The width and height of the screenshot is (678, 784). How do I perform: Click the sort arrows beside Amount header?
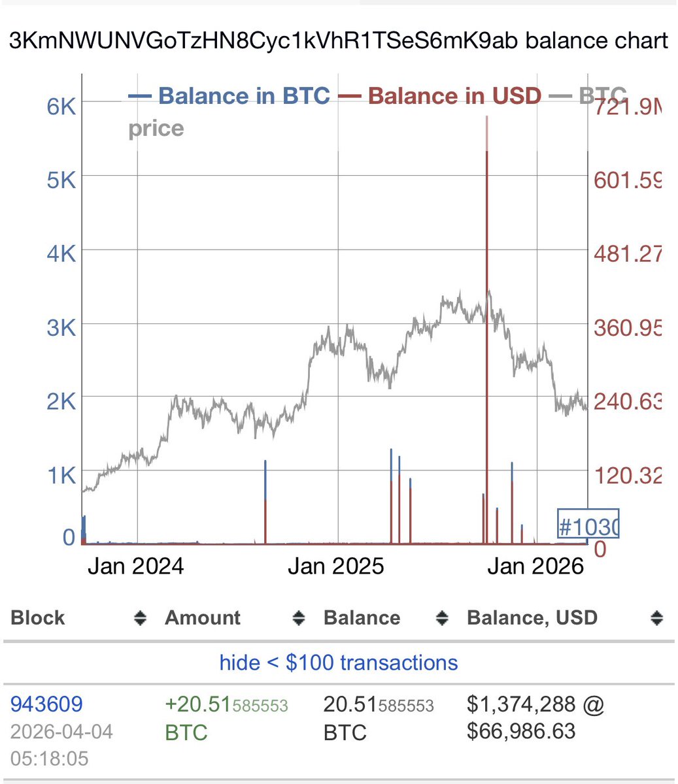[x=298, y=618]
